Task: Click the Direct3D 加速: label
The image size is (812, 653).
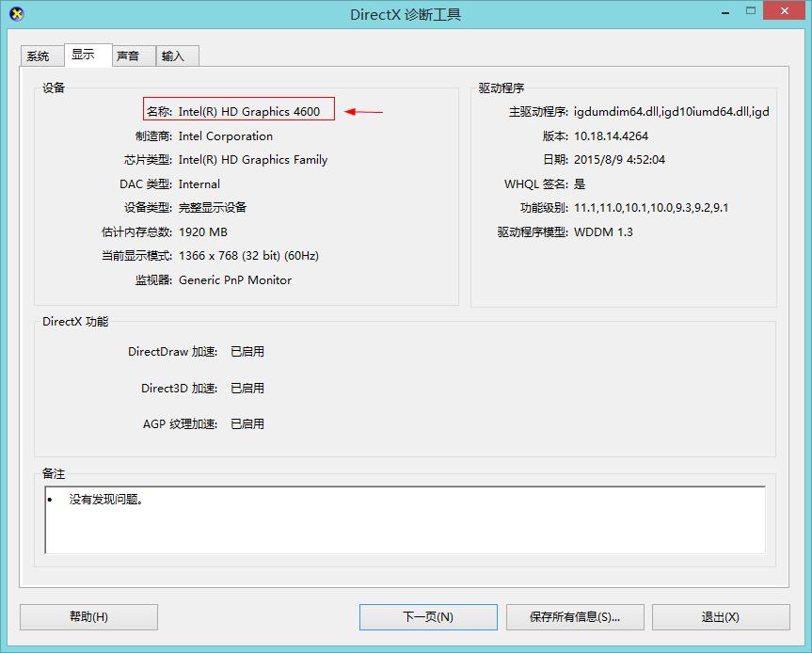Action: 179,388
